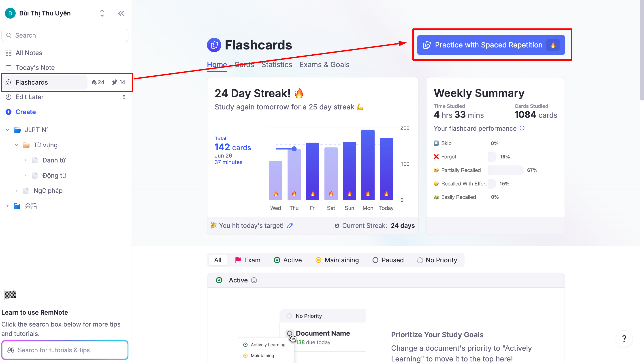This screenshot has width=644, height=363.
Task: Select the No Priority filter
Action: pyautogui.click(x=437, y=260)
